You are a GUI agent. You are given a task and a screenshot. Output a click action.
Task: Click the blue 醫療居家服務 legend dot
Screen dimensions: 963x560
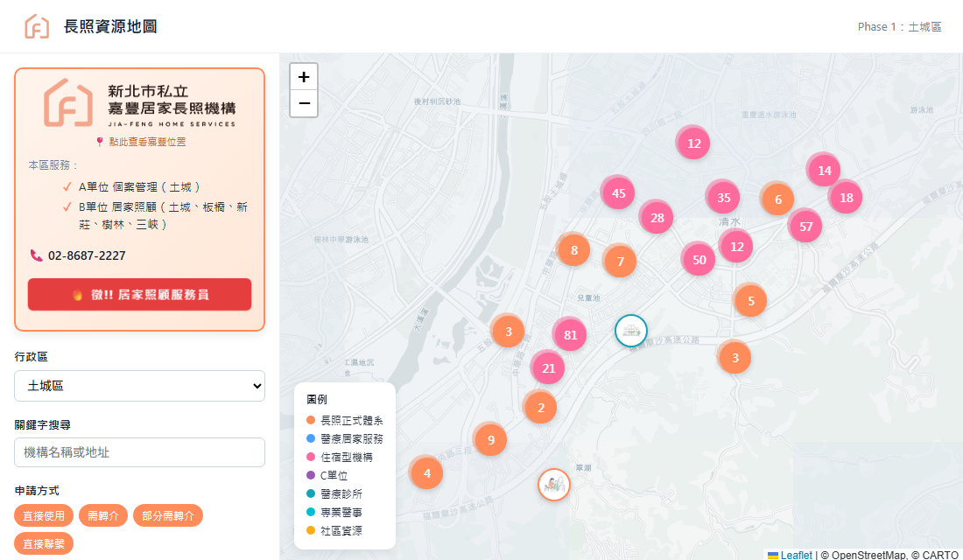tap(311, 438)
